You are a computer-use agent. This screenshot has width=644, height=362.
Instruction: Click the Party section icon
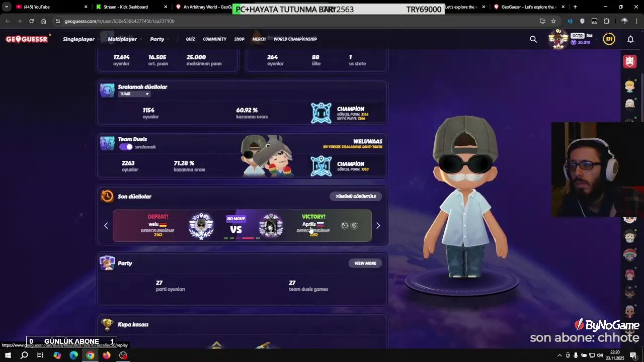(107, 263)
